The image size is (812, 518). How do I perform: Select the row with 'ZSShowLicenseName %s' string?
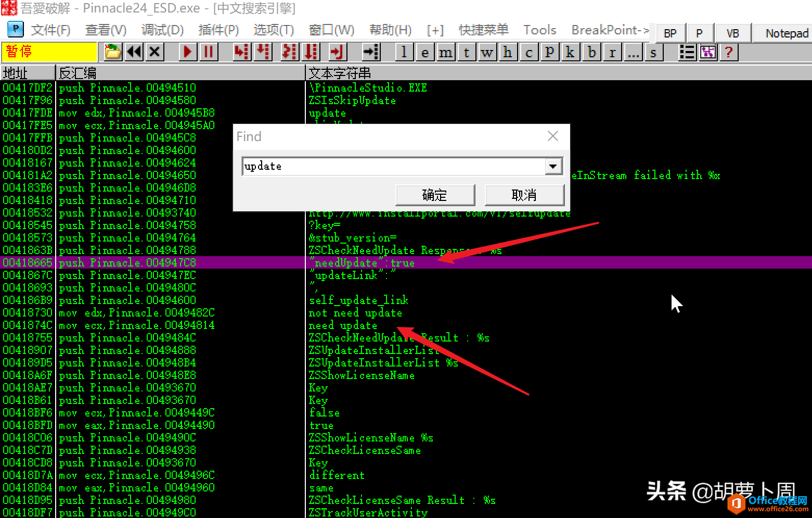tap(406, 438)
